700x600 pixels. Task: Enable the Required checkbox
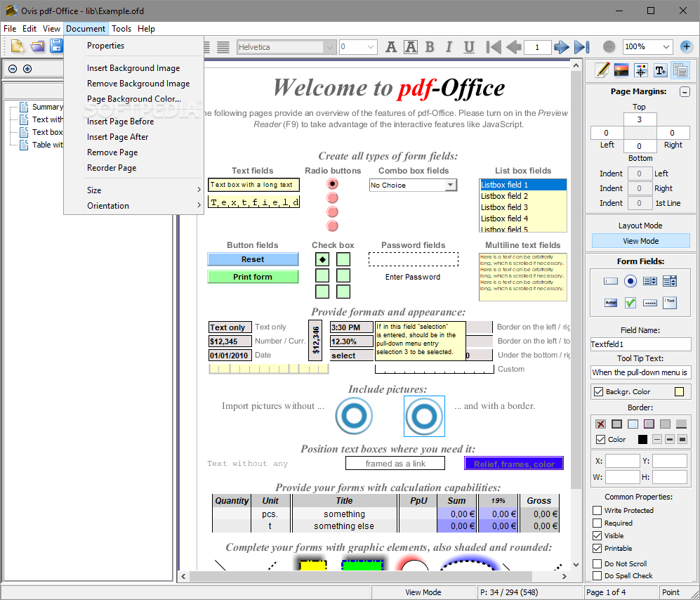(x=597, y=523)
